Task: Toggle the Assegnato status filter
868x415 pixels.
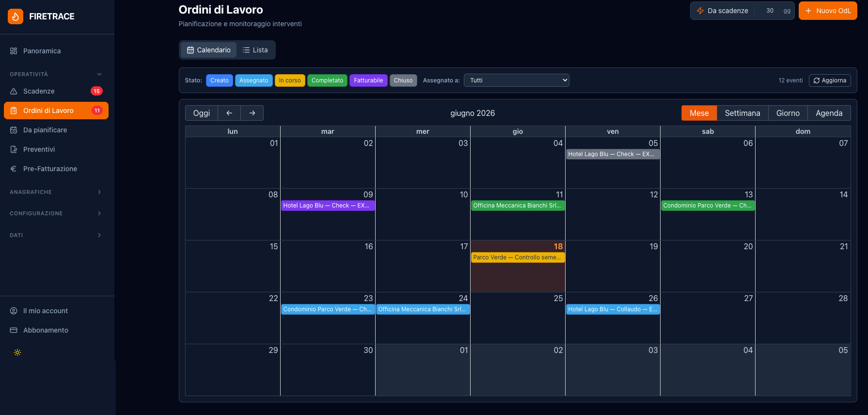Action: click(253, 80)
